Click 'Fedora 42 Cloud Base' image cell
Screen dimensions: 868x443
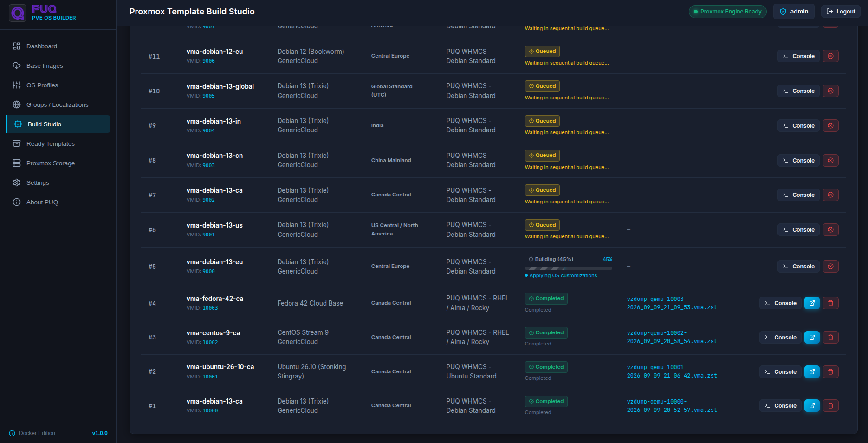(310, 303)
